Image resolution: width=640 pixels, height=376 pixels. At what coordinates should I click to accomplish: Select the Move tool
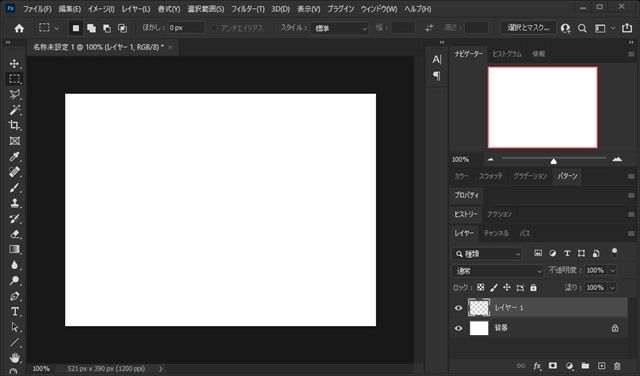point(14,64)
